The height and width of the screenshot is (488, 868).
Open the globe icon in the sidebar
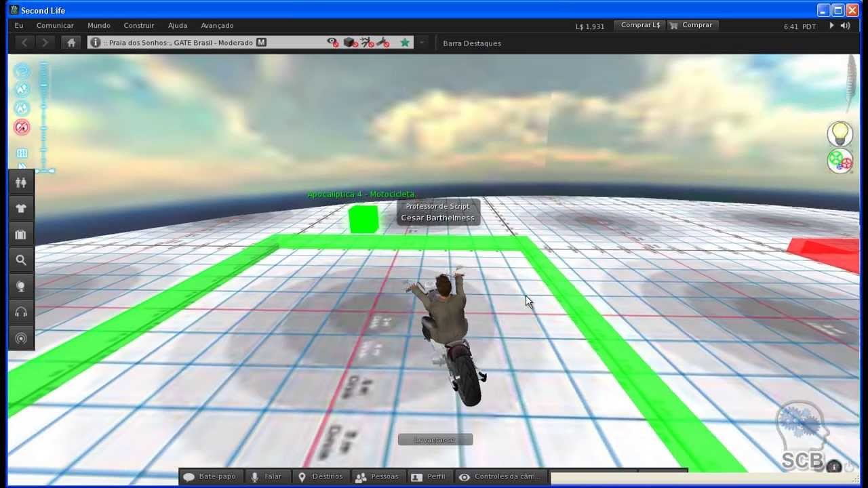click(x=21, y=286)
